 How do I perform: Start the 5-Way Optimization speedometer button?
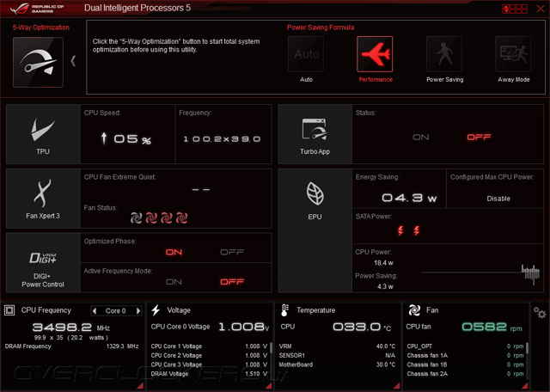(x=38, y=62)
